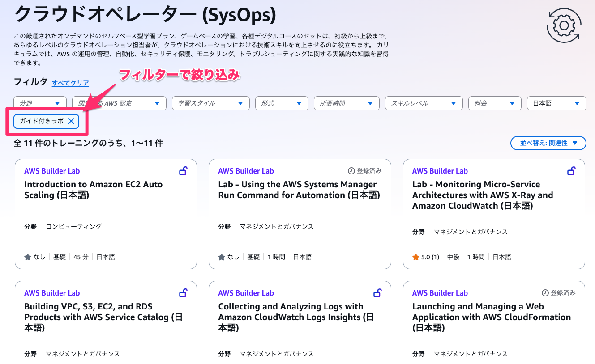
Task: Click the コンピューティング category text
Action: click(x=74, y=226)
